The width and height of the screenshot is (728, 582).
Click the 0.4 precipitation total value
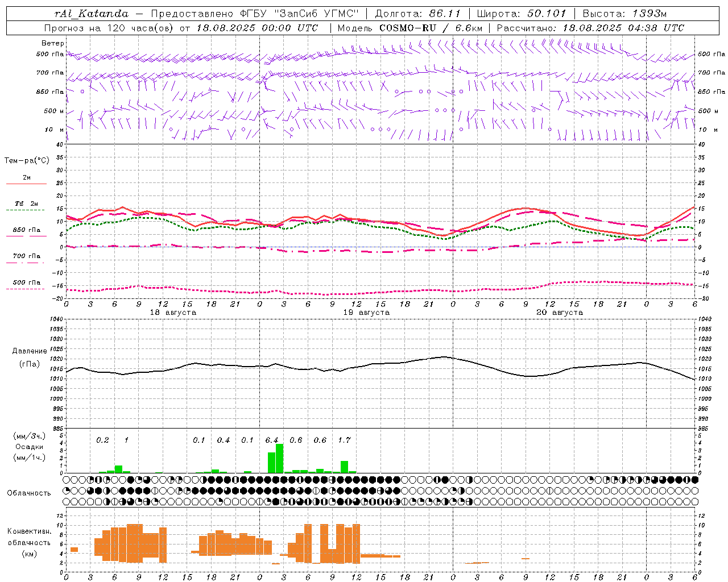coord(224,440)
